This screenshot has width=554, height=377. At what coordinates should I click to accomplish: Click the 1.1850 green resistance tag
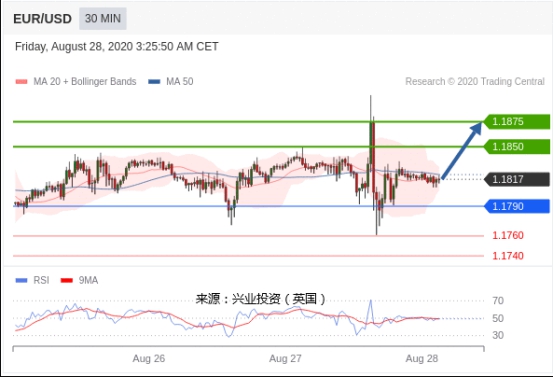517,147
